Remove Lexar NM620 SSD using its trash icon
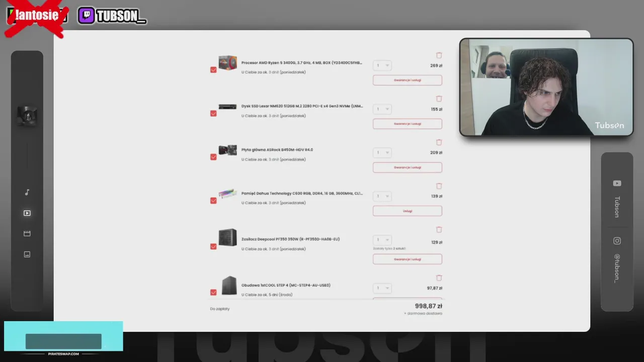The width and height of the screenshot is (644, 362). click(x=439, y=99)
